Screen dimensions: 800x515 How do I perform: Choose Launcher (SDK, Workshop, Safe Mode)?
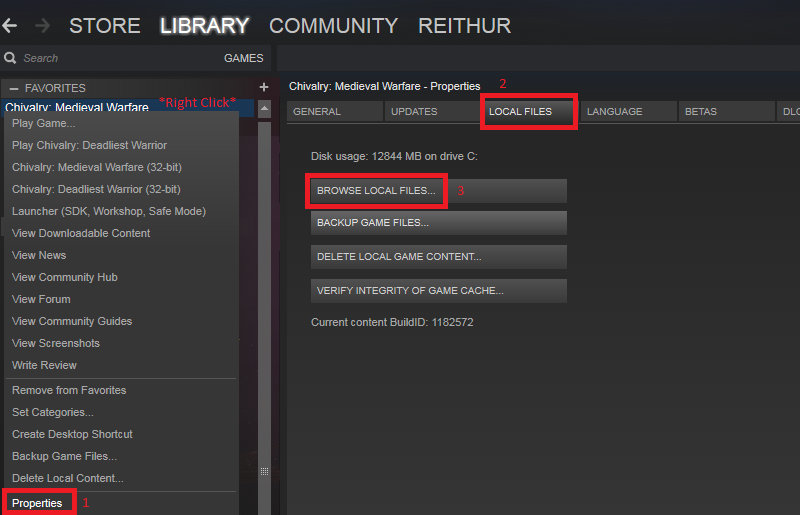tap(121, 211)
